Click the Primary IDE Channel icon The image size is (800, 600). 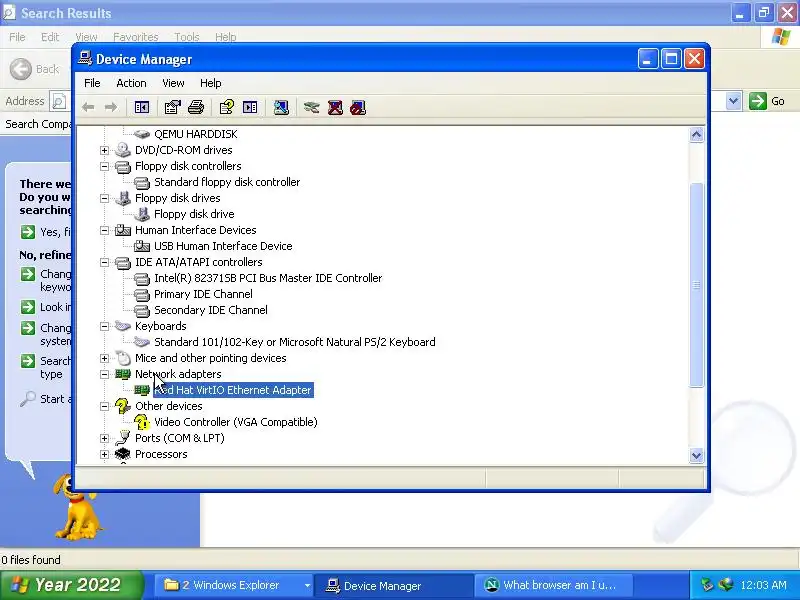click(x=142, y=294)
